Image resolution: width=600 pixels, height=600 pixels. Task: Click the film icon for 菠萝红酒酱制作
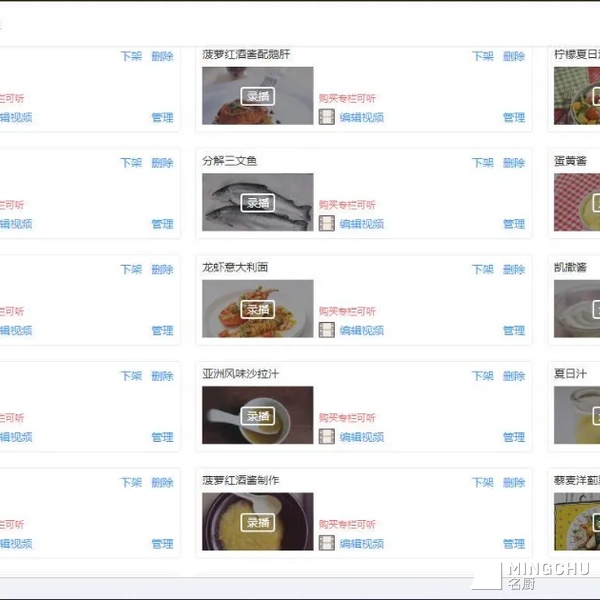click(326, 543)
